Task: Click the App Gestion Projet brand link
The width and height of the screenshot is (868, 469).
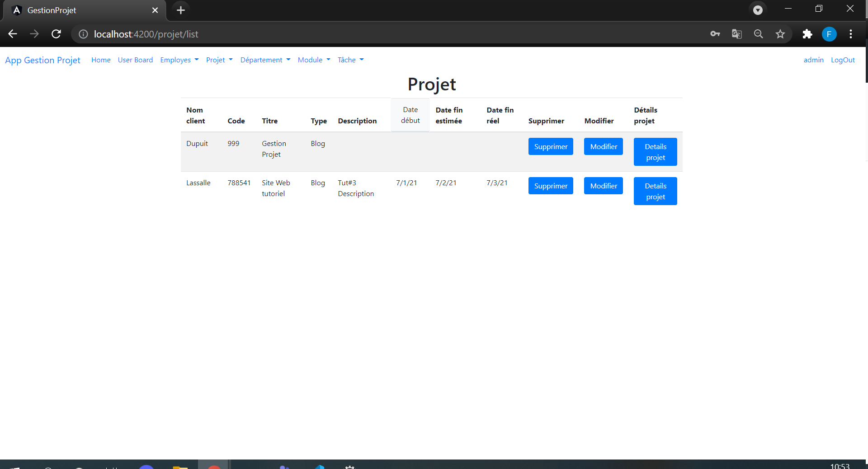Action: click(x=42, y=60)
